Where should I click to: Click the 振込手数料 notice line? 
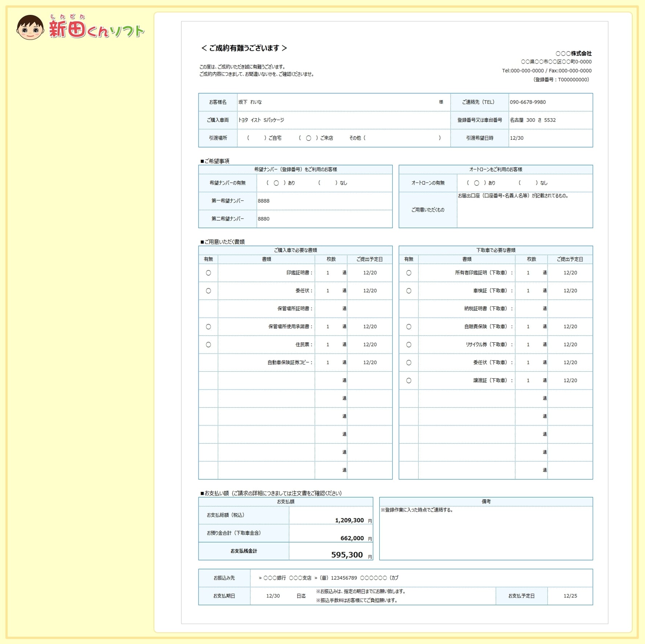pyautogui.click(x=357, y=600)
